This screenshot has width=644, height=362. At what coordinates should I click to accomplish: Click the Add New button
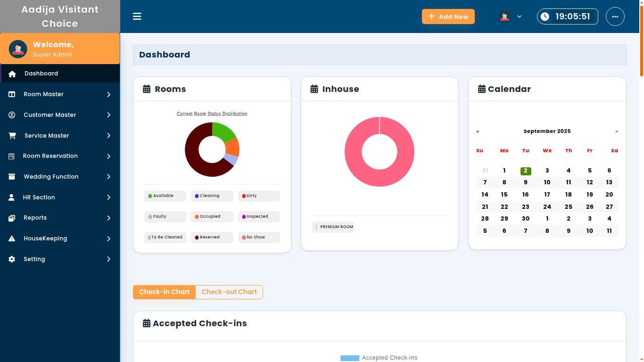coord(448,16)
